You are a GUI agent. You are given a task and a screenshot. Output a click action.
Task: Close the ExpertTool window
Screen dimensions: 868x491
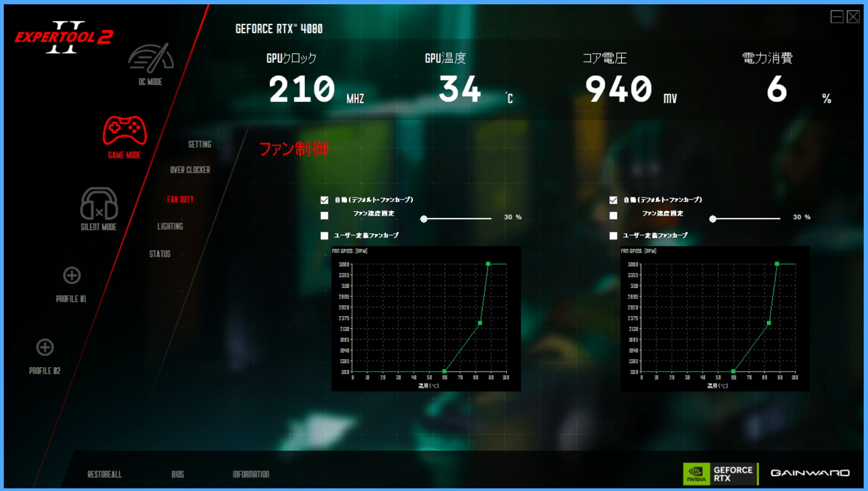[853, 17]
